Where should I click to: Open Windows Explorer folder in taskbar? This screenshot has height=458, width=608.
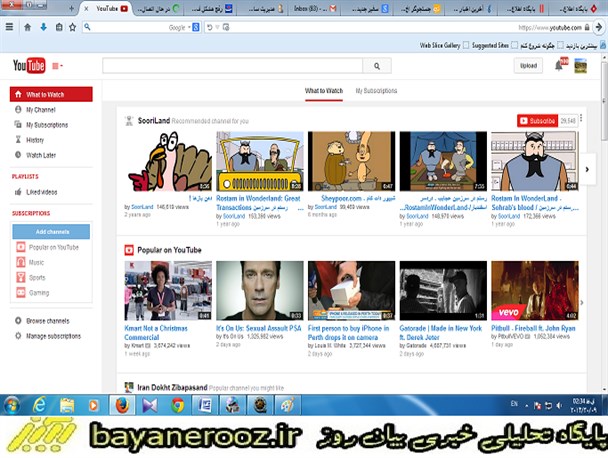point(67,405)
